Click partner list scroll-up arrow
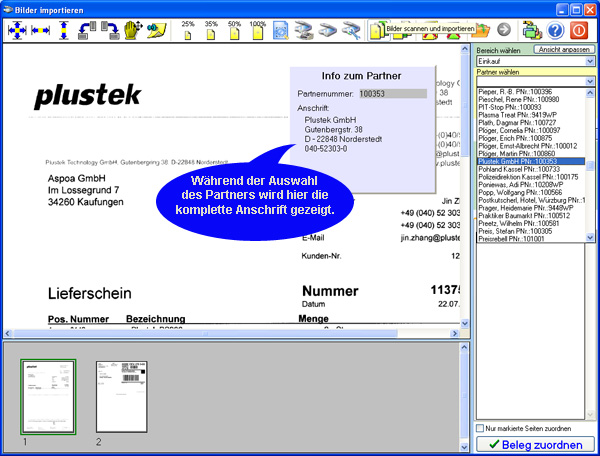 [x=590, y=93]
